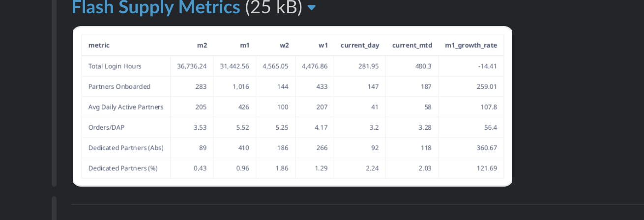Select the metric column header
This screenshot has height=220, width=644.
(99, 45)
